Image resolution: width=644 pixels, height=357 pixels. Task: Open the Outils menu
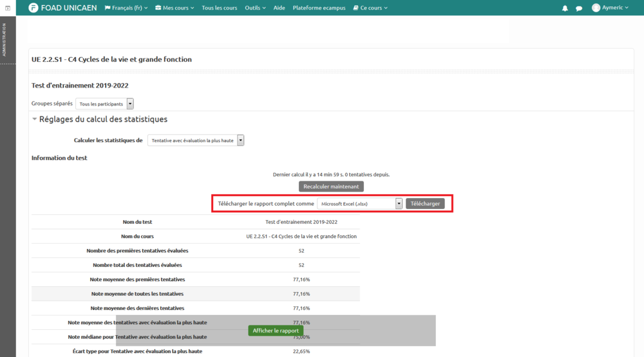(x=256, y=8)
